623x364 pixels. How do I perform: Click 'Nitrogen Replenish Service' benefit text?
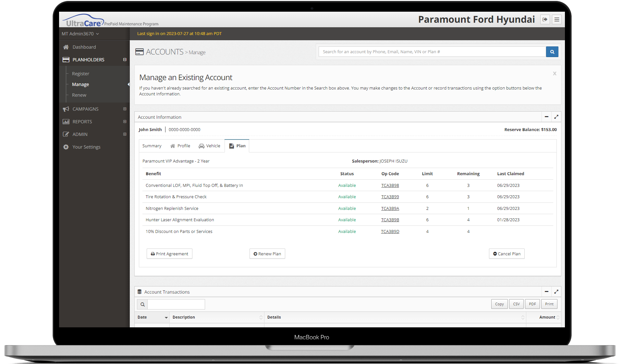coord(172,209)
